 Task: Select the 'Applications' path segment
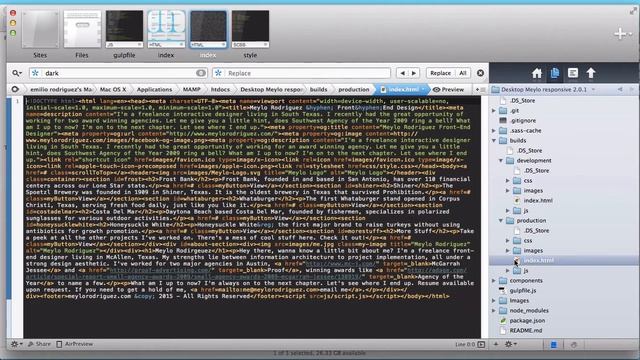154,89
